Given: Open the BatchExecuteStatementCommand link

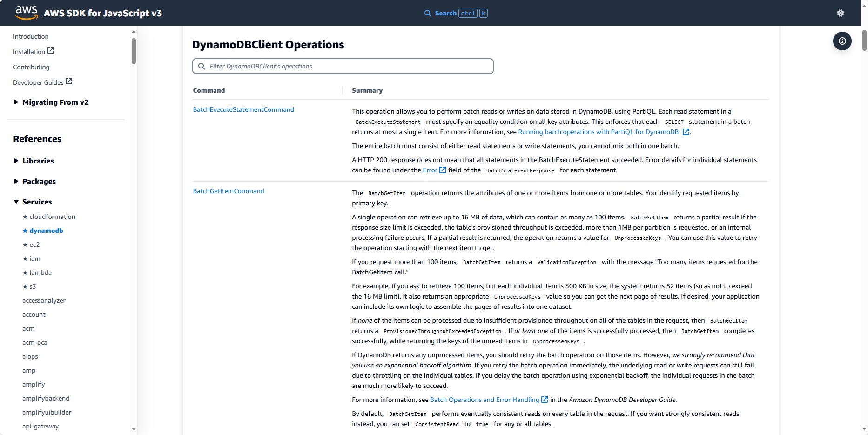Looking at the screenshot, I should tap(243, 109).
